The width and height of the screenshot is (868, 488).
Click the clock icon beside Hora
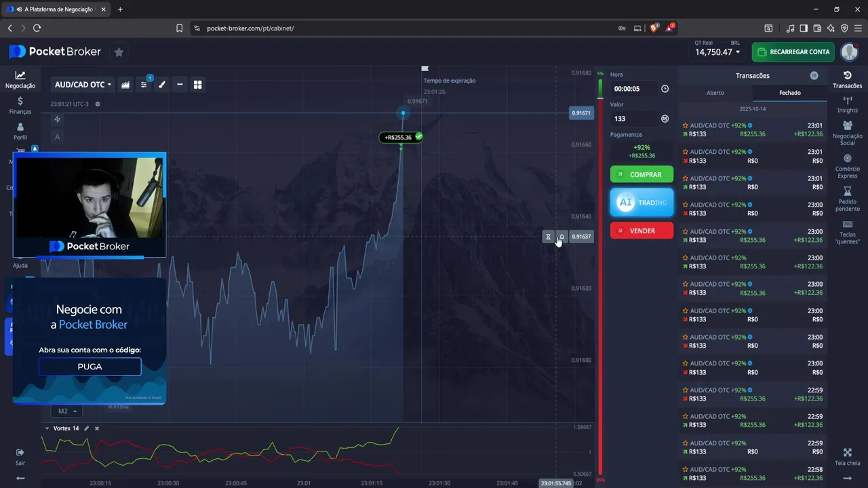(665, 89)
